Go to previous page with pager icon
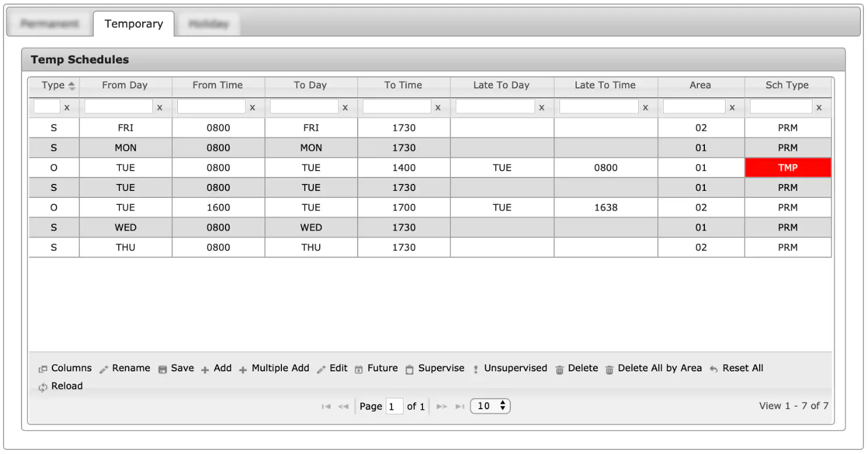The height and width of the screenshot is (454, 868). (344, 406)
